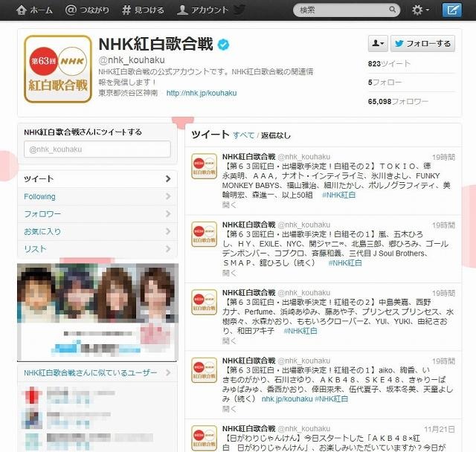Click first similar user red avatar
Screen dimensions: 476x452
click(x=32, y=395)
